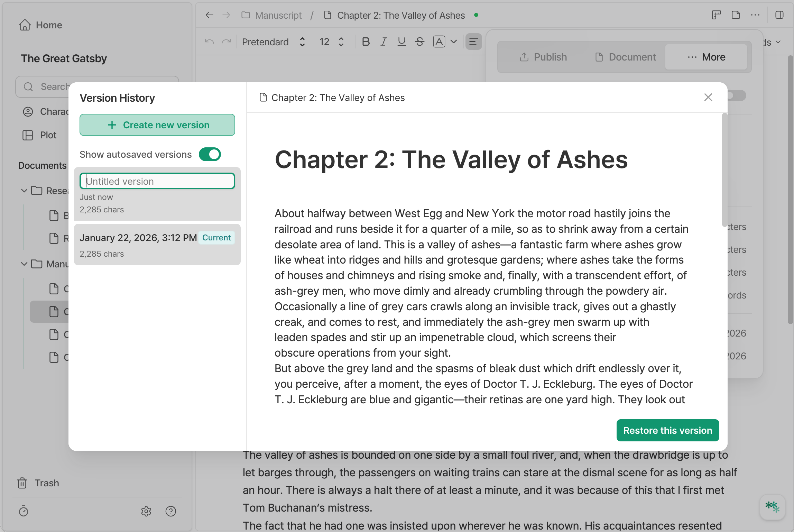Screen dimensions: 794x532
Task: Click the main editor scrollbar
Action: tap(790, 190)
